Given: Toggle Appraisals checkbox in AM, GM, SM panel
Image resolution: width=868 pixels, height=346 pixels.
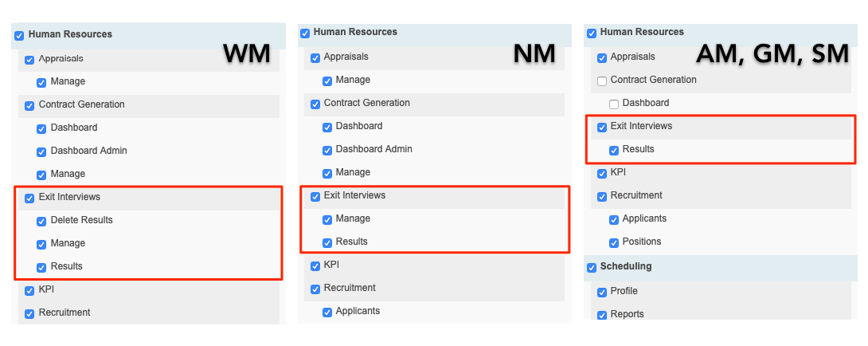Looking at the screenshot, I should (602, 58).
